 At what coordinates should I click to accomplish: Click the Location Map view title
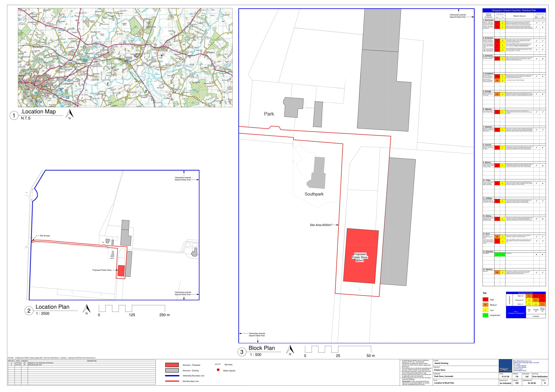(x=38, y=111)
